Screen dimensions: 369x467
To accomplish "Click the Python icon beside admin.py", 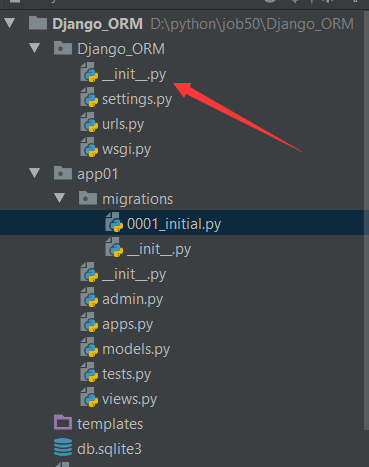I will coord(89,298).
